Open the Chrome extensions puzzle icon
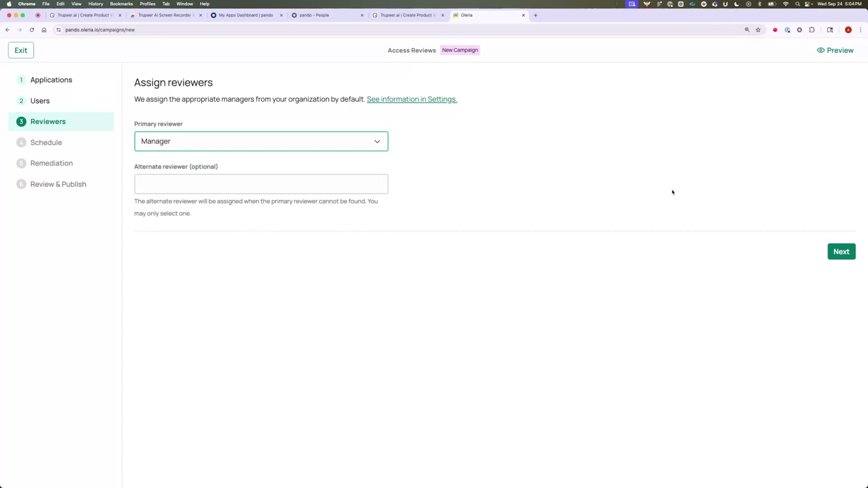Viewport: 868px width, 488px height. coord(811,30)
